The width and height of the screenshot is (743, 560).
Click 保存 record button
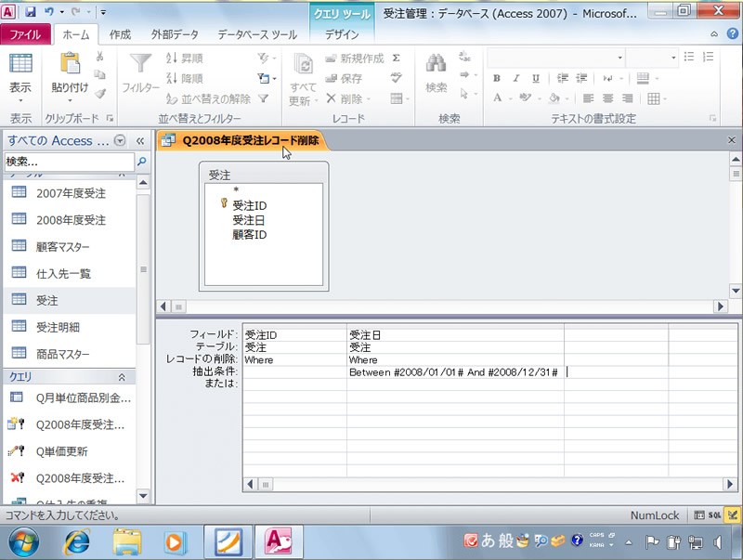(x=344, y=78)
